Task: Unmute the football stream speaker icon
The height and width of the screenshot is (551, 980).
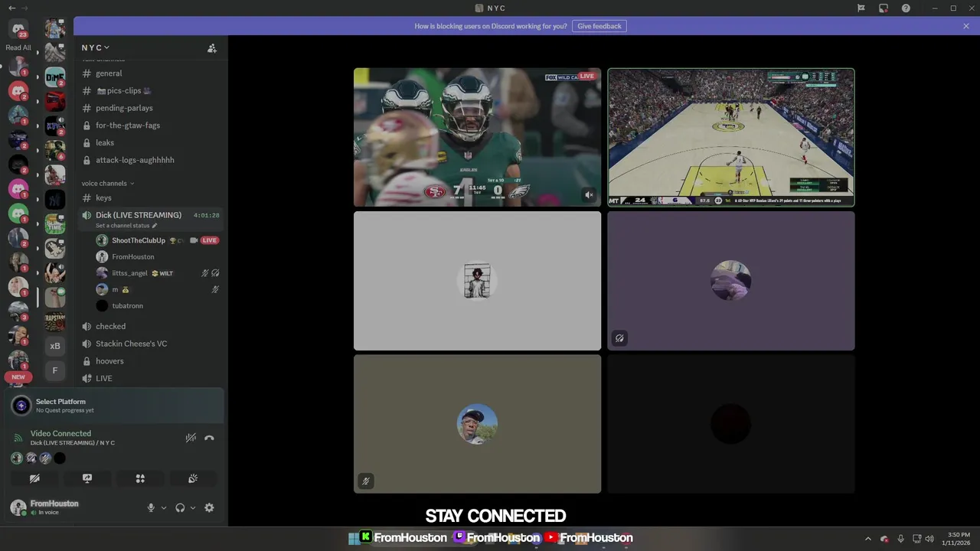Action: click(589, 195)
